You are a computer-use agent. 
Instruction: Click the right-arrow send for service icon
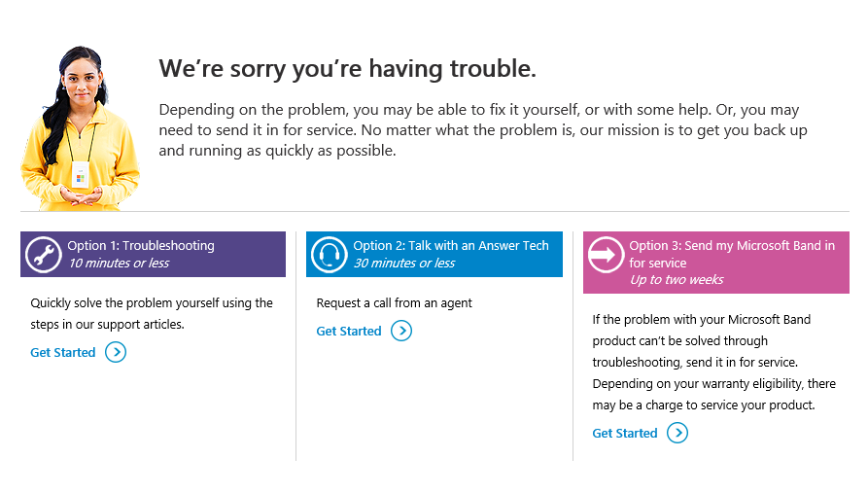click(605, 255)
